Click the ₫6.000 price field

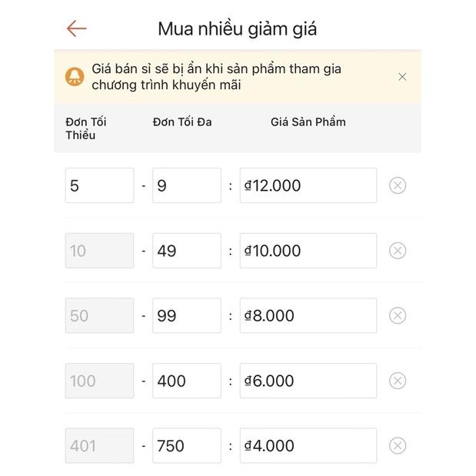[308, 381]
